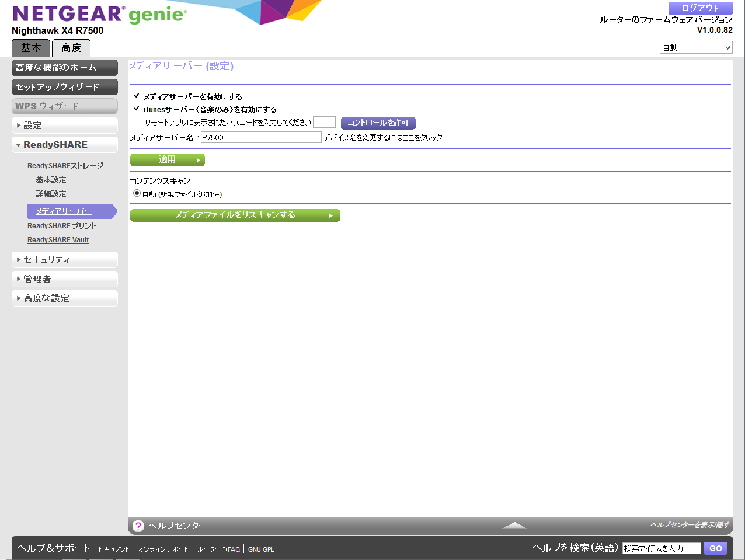Toggle iTunes server music-only checkbox

point(137,109)
